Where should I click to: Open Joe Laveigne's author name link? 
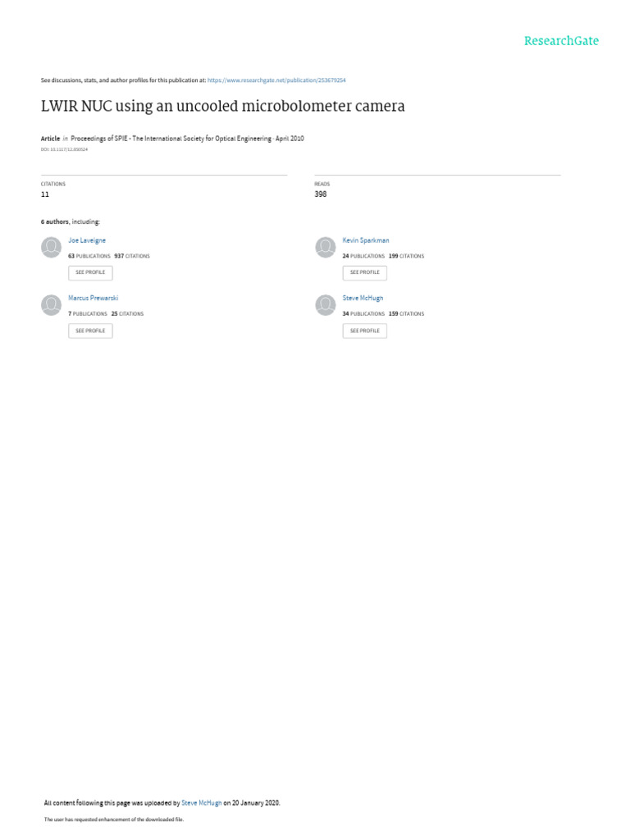click(87, 240)
